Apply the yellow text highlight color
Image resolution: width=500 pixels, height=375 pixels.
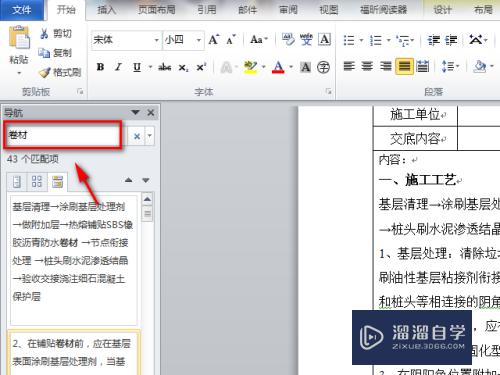[250, 67]
